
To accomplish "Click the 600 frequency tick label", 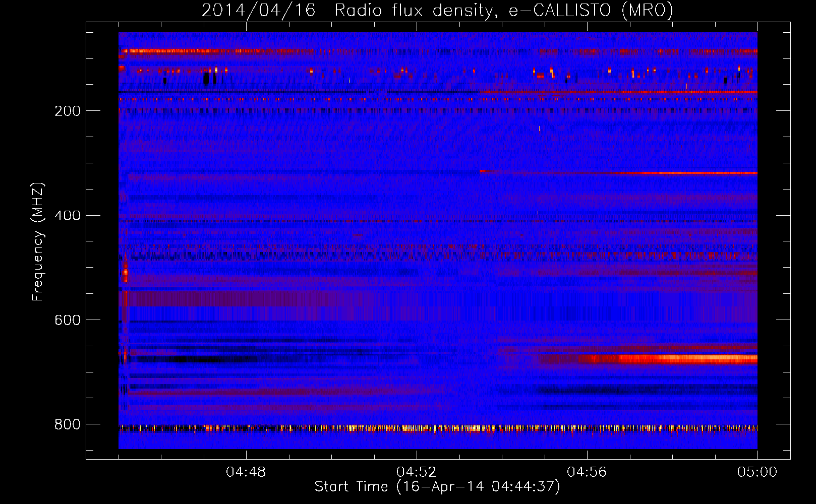I will tap(68, 321).
